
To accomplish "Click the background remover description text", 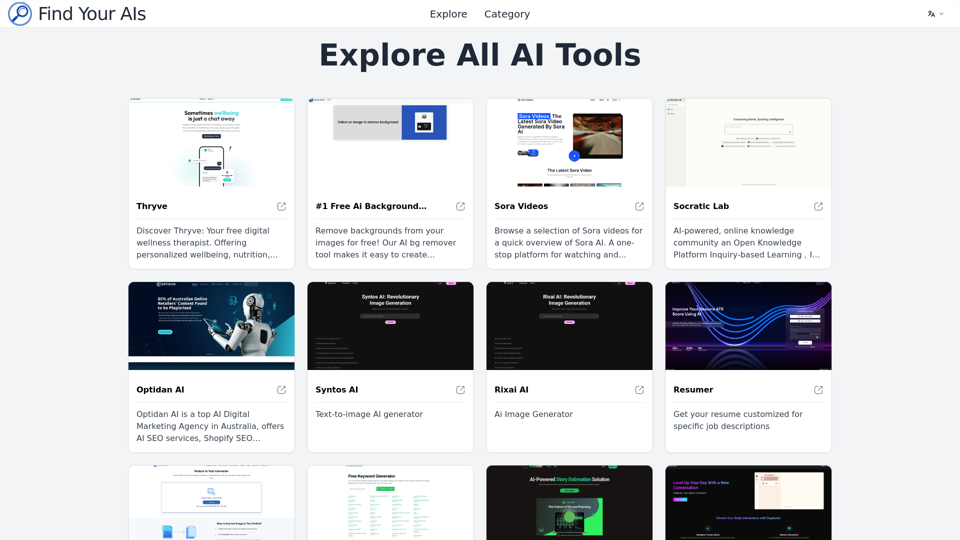I will pyautogui.click(x=386, y=242).
